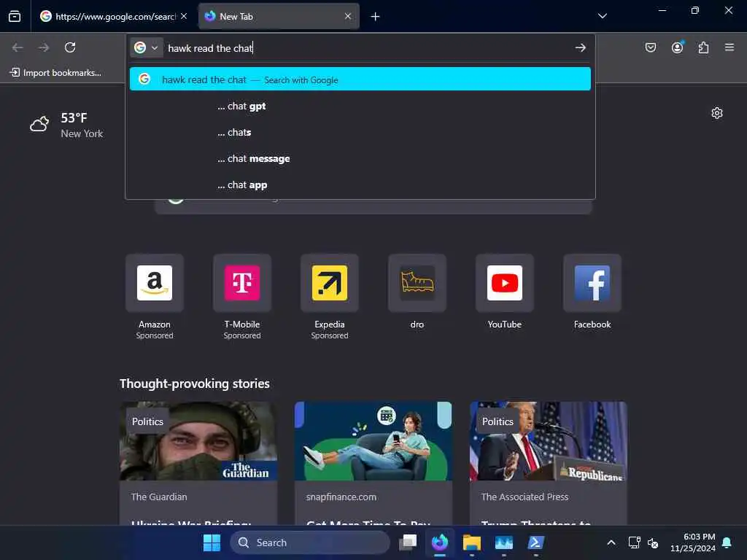Open the Windows Start menu
The image size is (747, 560).
click(x=212, y=542)
